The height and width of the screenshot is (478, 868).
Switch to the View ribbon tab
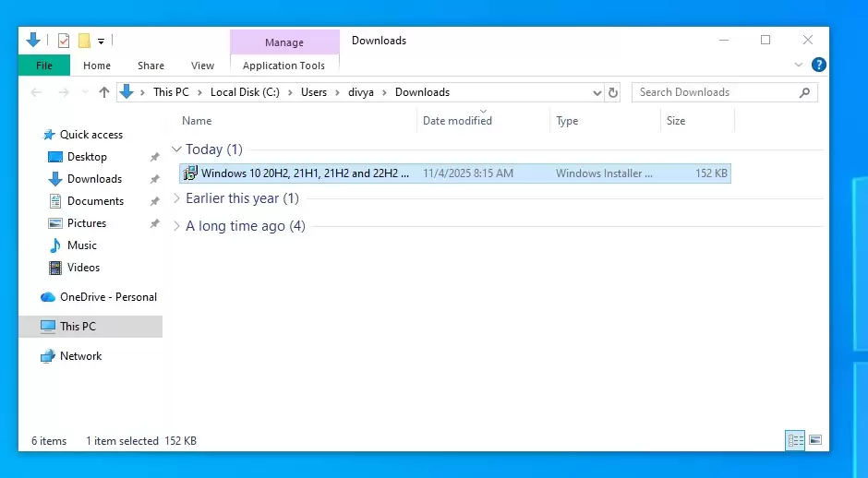pos(202,66)
